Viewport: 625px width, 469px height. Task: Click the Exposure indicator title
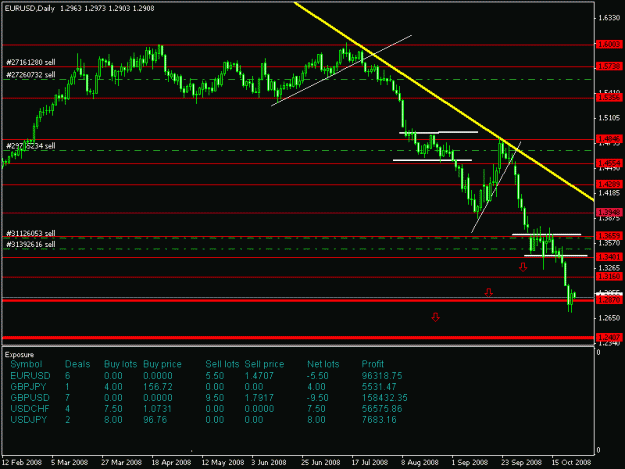coord(19,355)
